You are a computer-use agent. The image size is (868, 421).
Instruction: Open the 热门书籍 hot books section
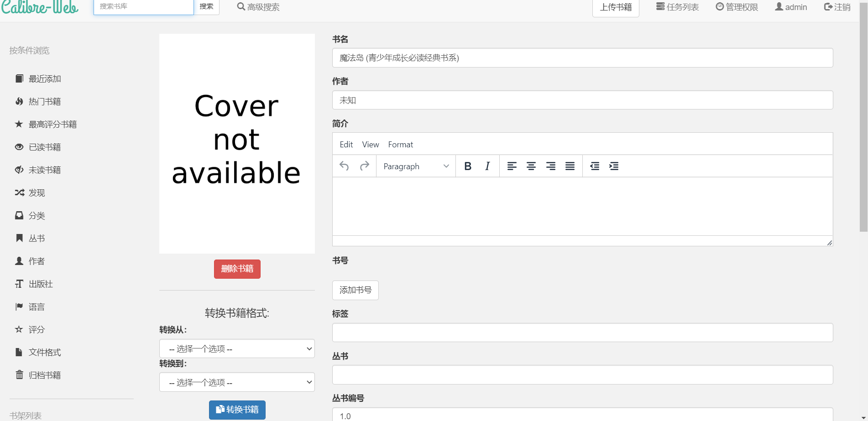tap(43, 101)
